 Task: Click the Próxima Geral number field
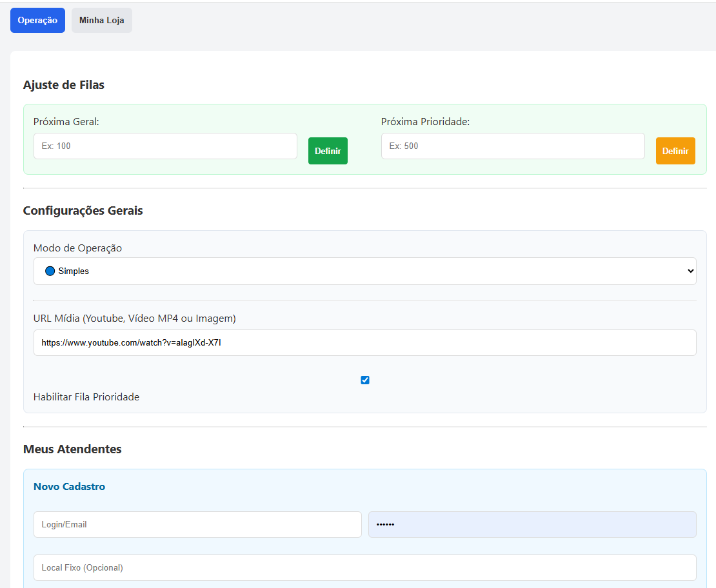pos(165,146)
